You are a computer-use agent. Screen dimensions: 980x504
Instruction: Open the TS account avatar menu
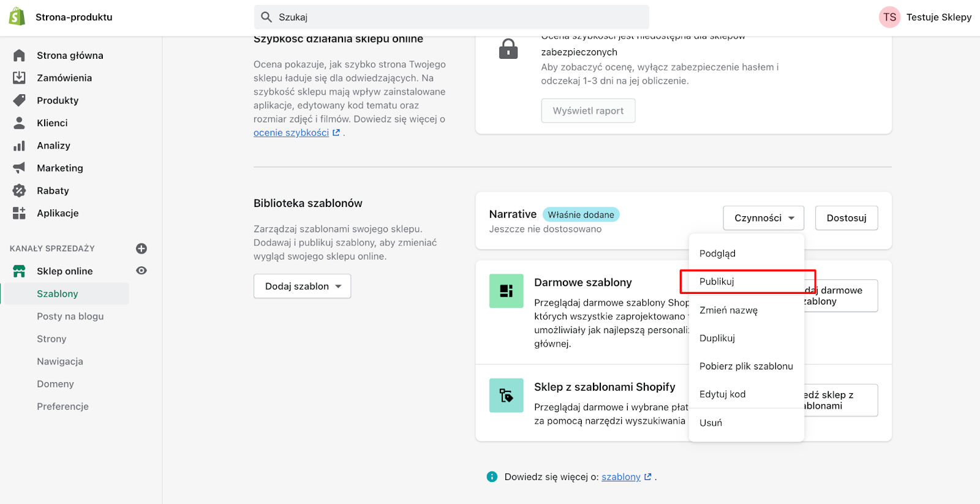click(x=889, y=17)
